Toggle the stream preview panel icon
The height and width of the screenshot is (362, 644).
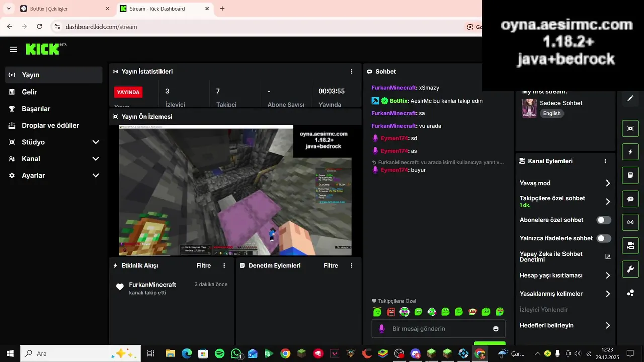[630, 128]
